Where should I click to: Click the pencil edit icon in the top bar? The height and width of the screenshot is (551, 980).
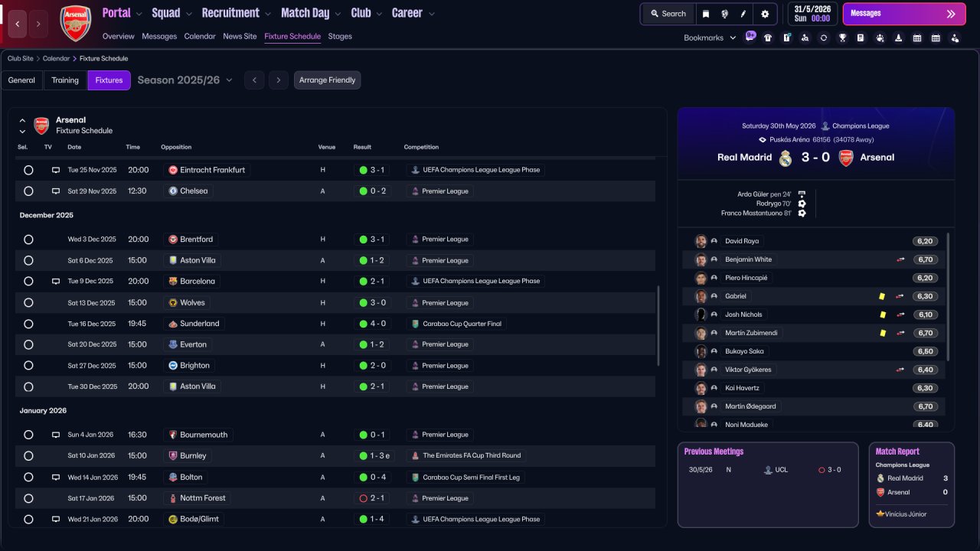click(x=743, y=14)
